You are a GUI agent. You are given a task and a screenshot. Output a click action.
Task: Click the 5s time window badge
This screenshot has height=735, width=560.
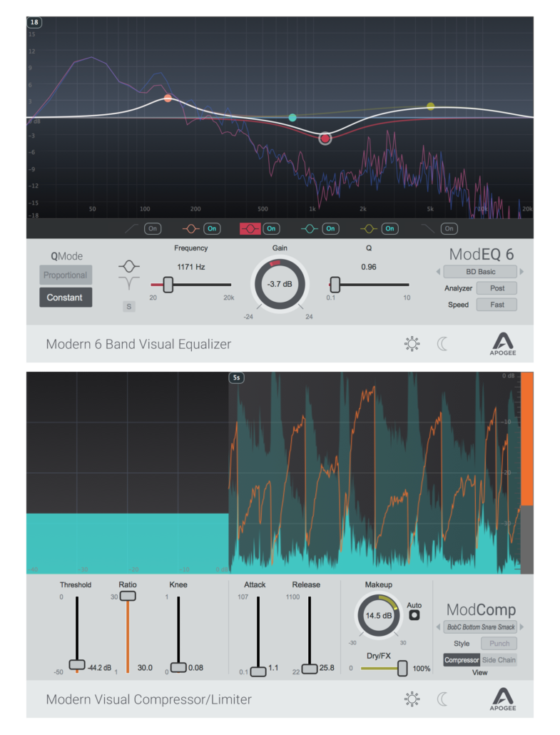tap(237, 377)
